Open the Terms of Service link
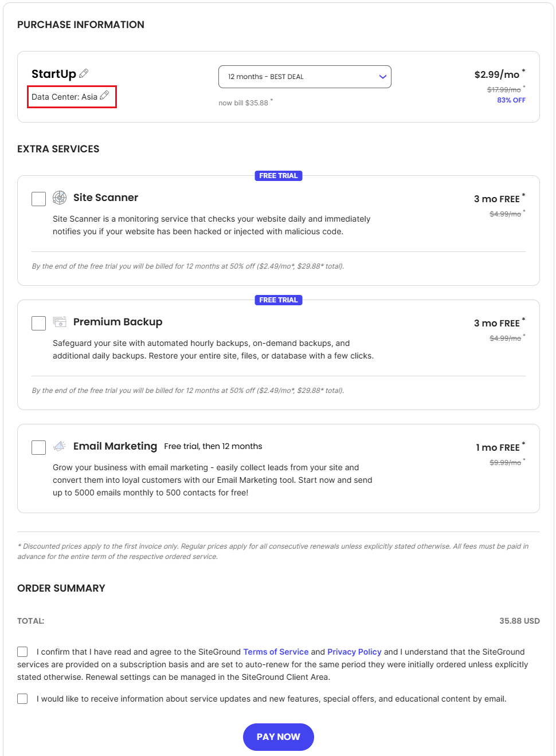 [x=276, y=652]
